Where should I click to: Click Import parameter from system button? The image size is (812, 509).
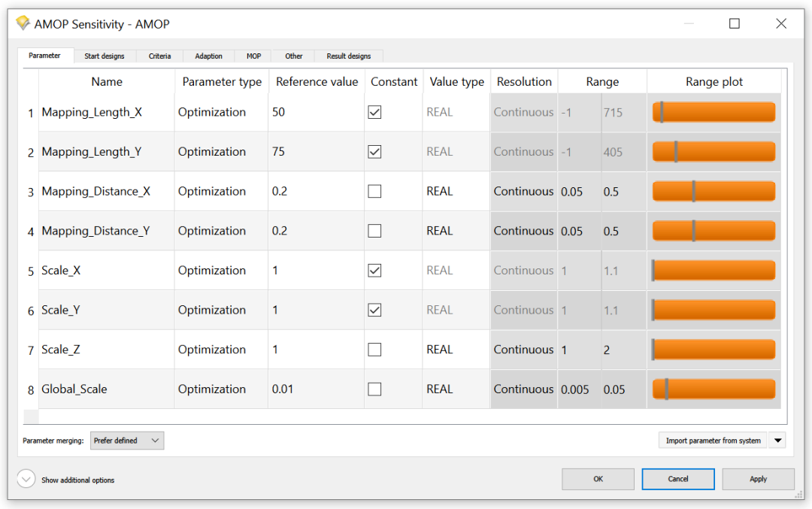point(713,441)
